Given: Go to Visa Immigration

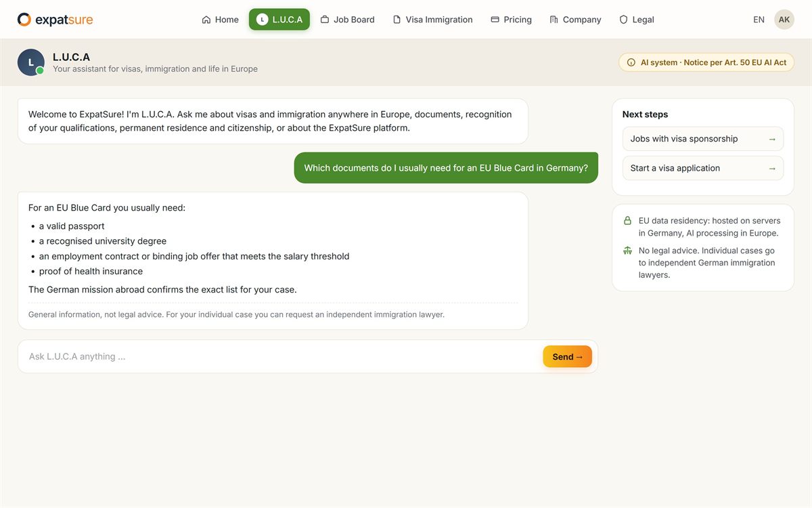Looking at the screenshot, I should point(432,20).
